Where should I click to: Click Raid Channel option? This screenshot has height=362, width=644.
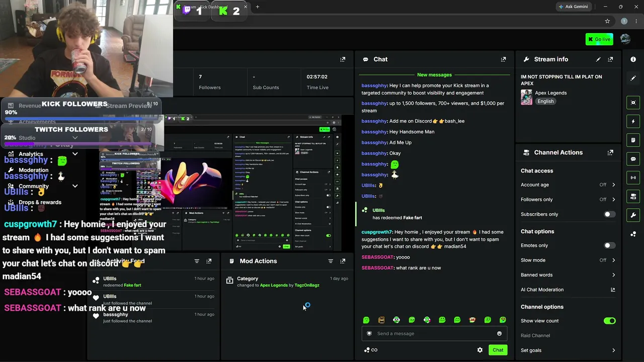tap(535, 335)
